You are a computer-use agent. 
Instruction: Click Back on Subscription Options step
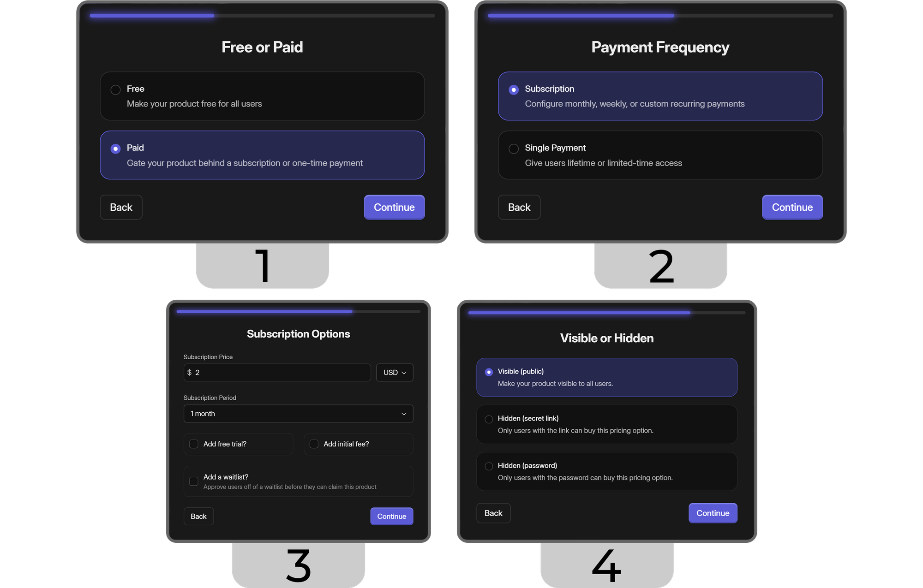[198, 516]
